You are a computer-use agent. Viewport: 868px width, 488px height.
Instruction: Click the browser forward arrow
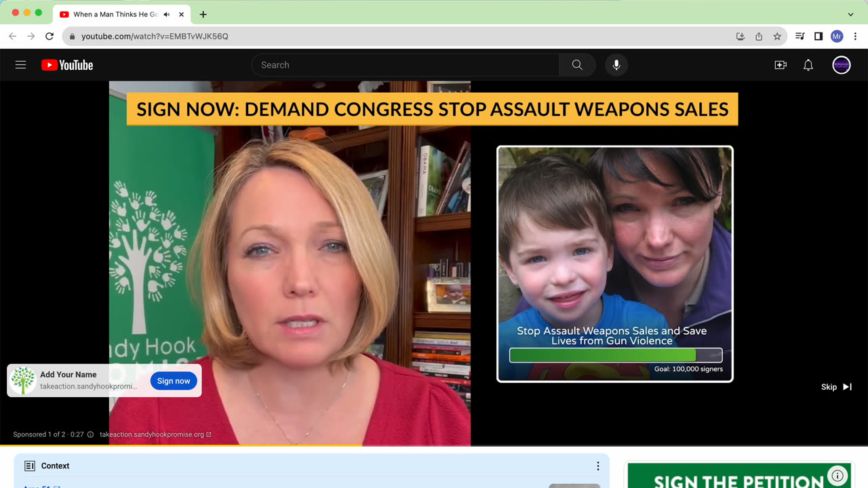click(x=31, y=36)
